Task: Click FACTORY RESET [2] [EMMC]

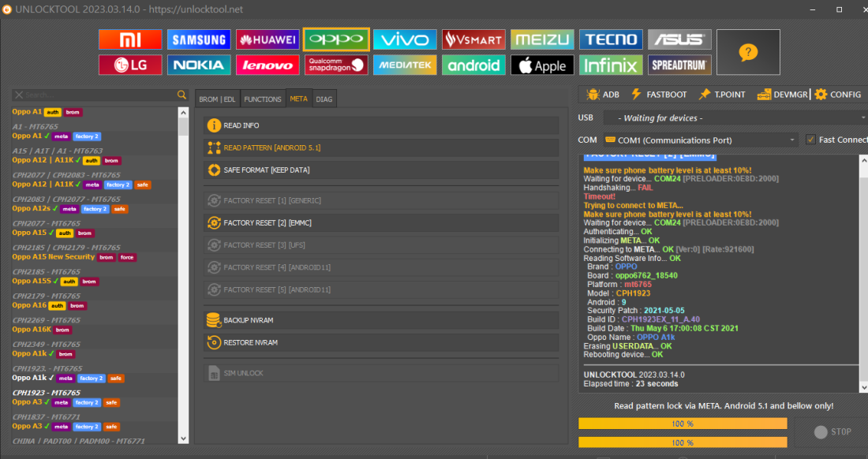Action: [381, 223]
